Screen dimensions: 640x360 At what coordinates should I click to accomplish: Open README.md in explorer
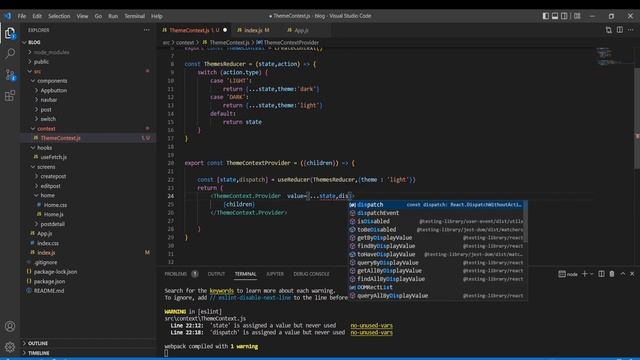(x=88, y=291)
